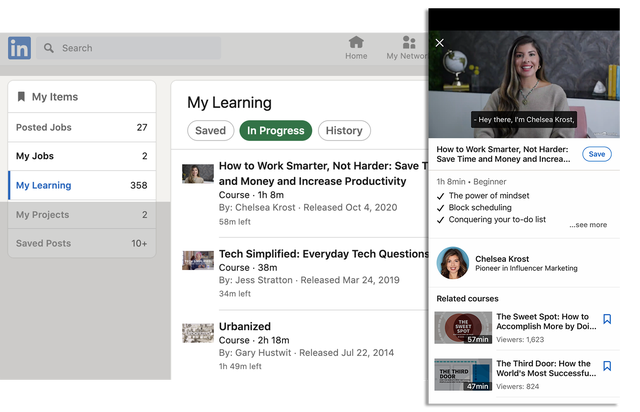Open The Sweet Spot course thumbnail

click(x=463, y=328)
